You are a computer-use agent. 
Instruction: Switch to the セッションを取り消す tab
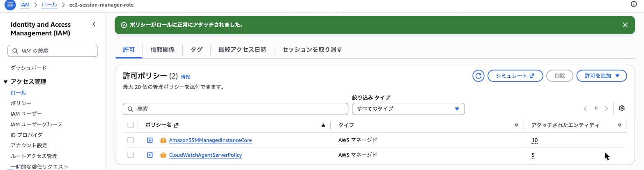[312, 50]
